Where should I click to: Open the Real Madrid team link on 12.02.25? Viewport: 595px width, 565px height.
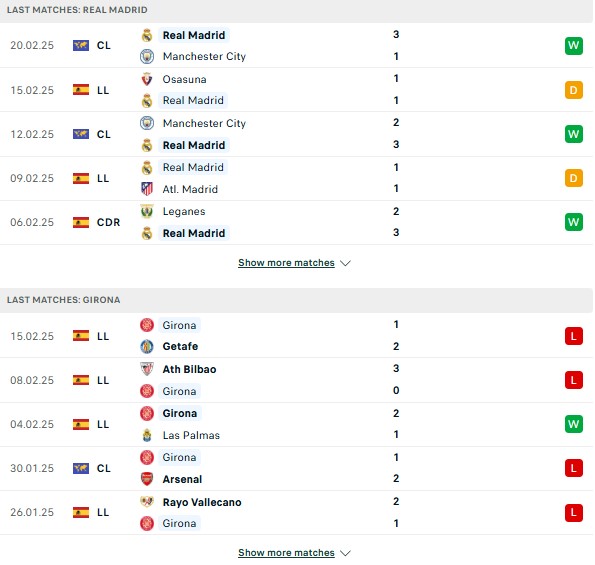[x=194, y=145]
